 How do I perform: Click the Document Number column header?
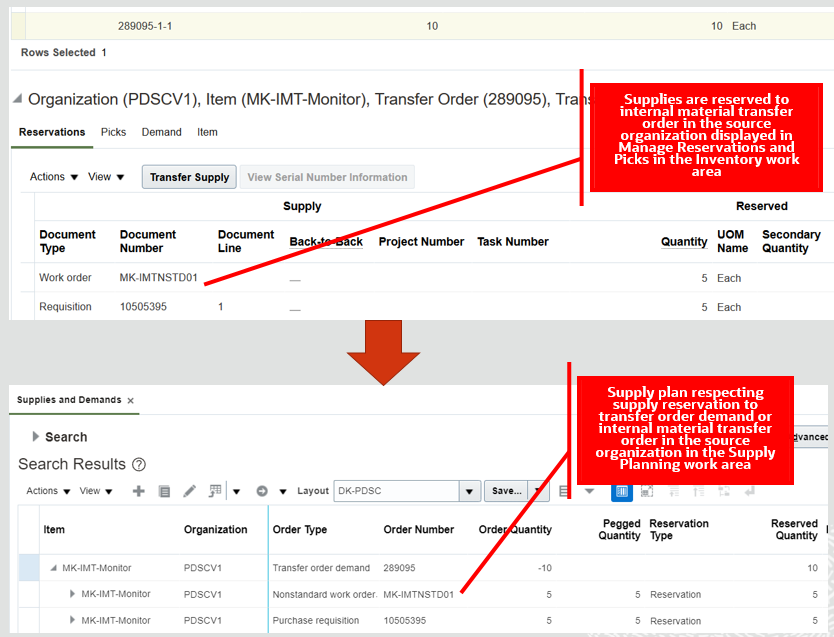click(x=147, y=241)
